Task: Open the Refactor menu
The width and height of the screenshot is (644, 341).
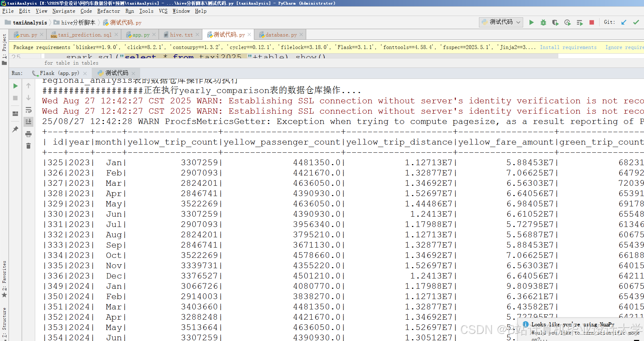Action: click(x=108, y=11)
